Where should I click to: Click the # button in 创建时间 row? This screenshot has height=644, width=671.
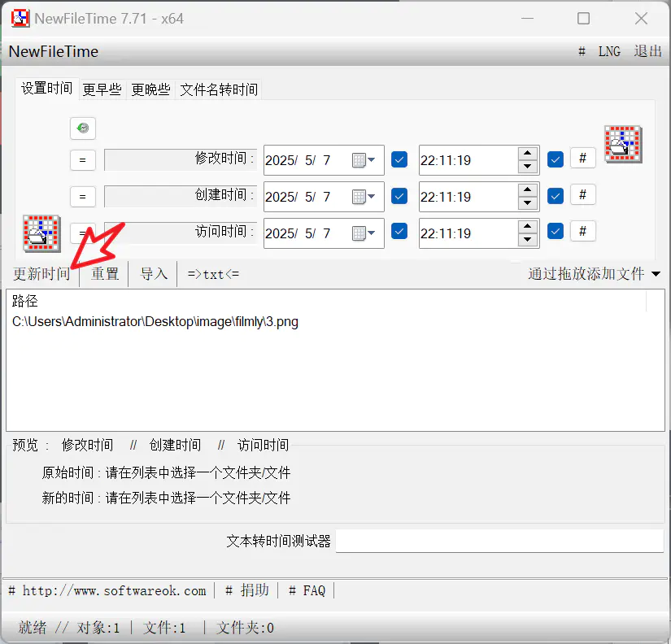click(582, 194)
